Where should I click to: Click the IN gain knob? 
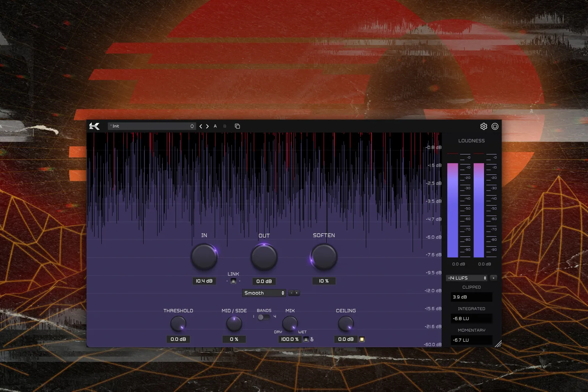tap(204, 256)
